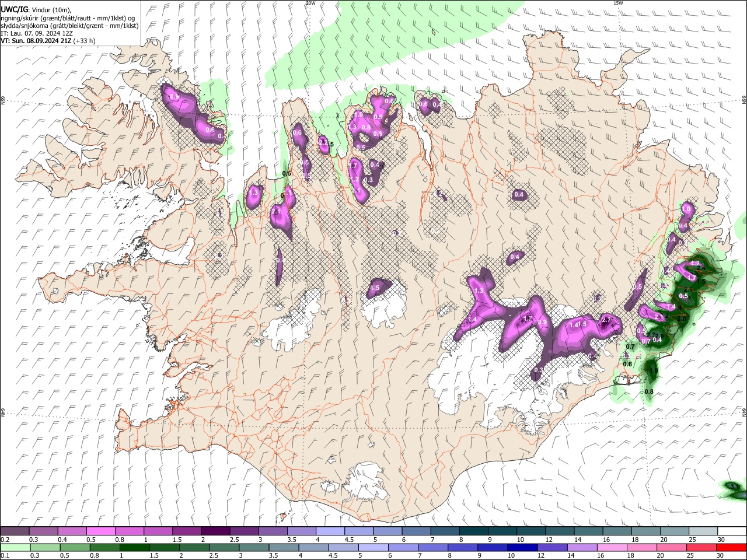Click the dark teal swatch between top-row 8 and 9
747x560 pixels.
tap(473, 531)
